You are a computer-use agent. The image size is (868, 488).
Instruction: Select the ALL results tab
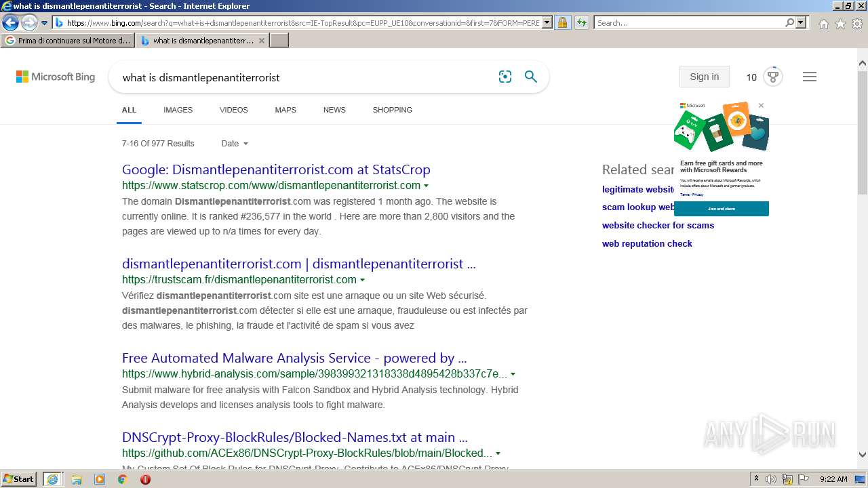coord(129,110)
